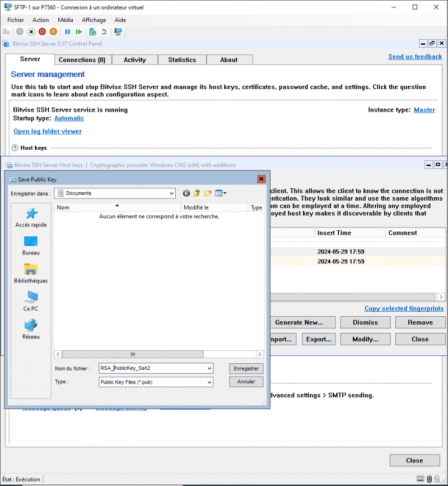The image size is (448, 486).
Task: Take a checkpoint of the virtual machine
Action: (x=91, y=31)
